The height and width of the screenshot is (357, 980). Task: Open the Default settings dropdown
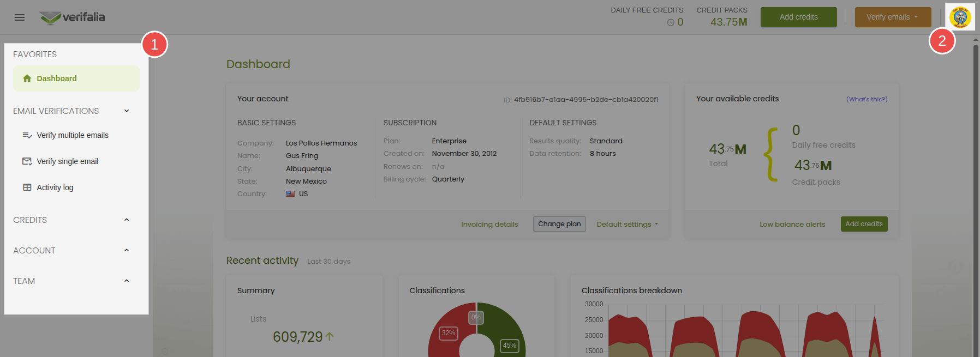627,225
